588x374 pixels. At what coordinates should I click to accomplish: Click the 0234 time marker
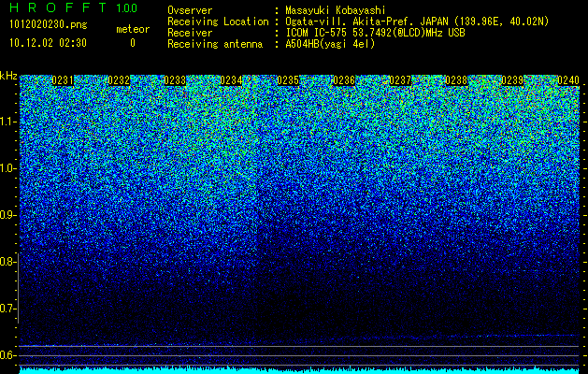[231, 80]
